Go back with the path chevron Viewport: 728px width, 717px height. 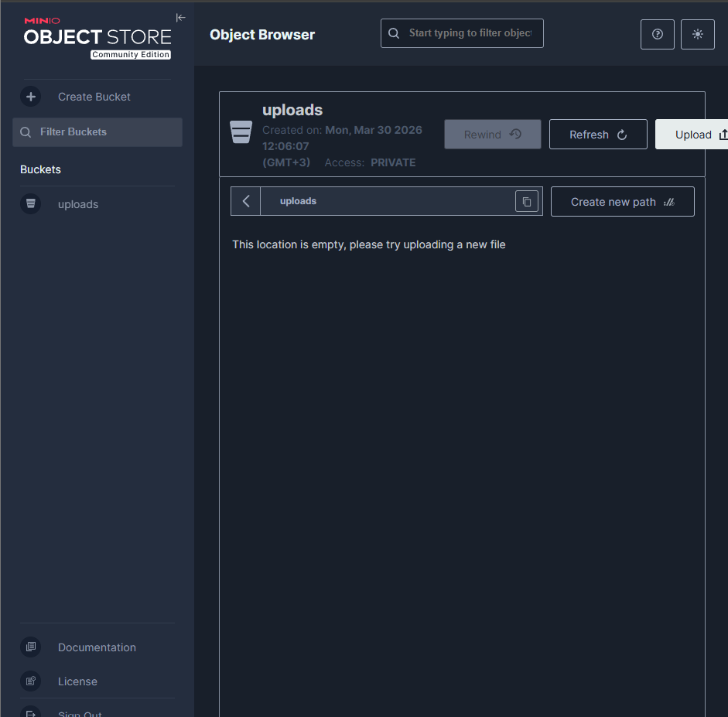coord(245,201)
